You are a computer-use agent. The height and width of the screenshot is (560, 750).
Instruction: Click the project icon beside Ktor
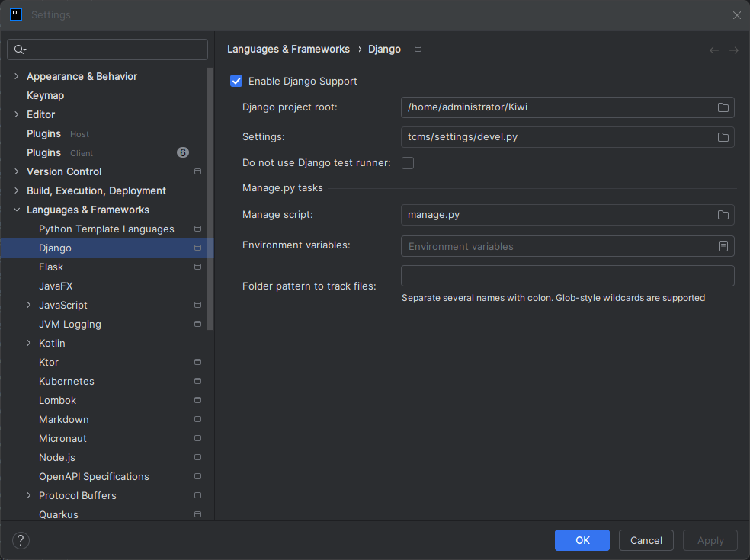(x=197, y=362)
